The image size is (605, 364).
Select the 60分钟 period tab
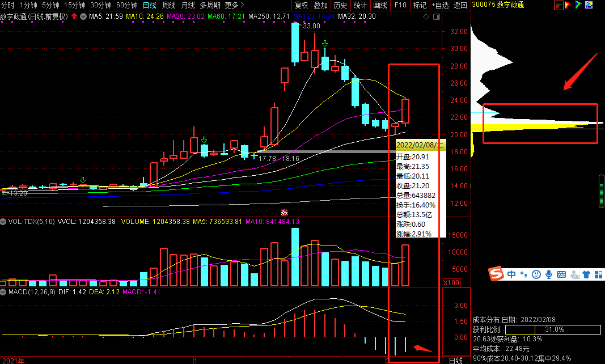coord(127,5)
